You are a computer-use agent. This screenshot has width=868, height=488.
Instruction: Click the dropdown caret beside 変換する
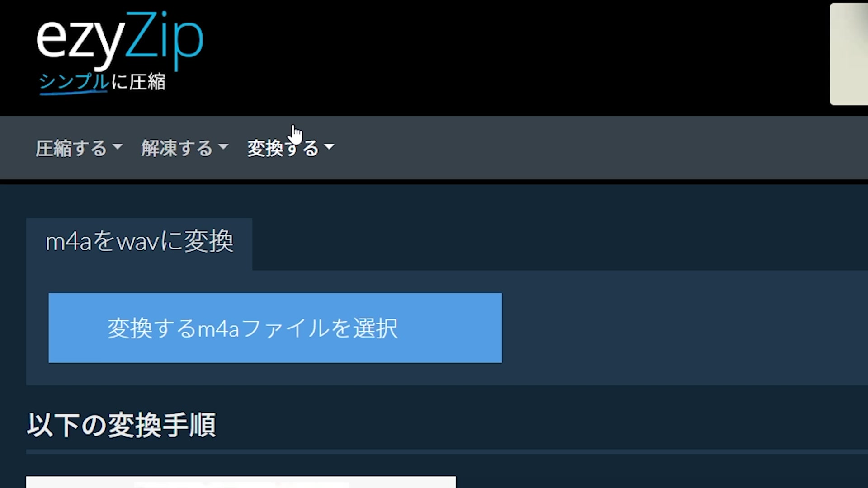[329, 146]
